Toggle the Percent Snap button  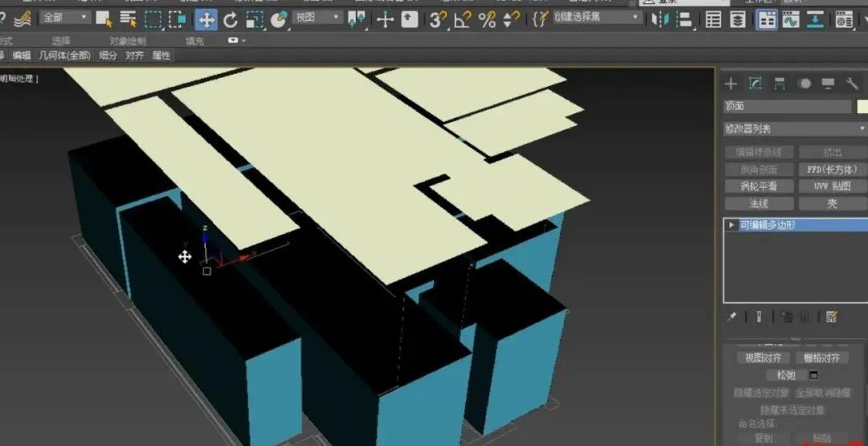point(486,20)
